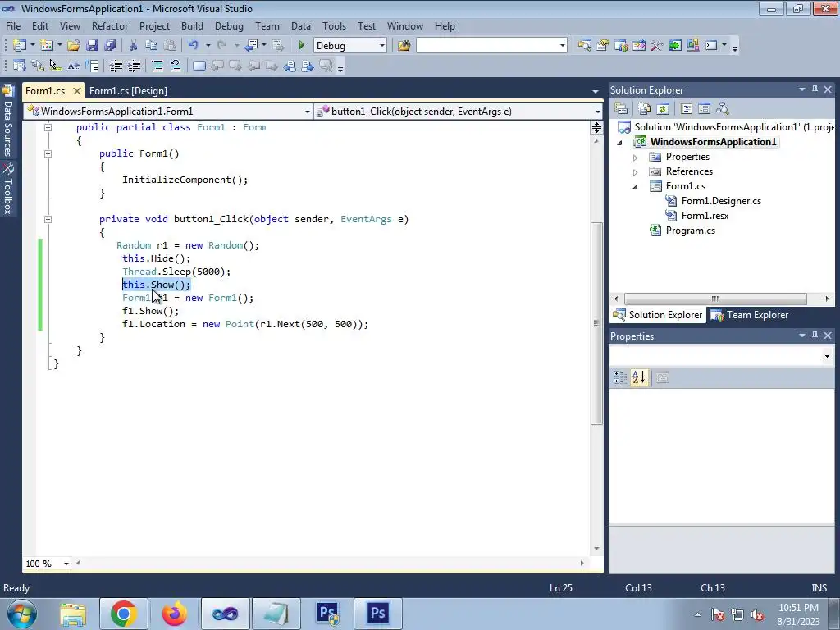Collapse the button1_Click method region

[x=48, y=219]
